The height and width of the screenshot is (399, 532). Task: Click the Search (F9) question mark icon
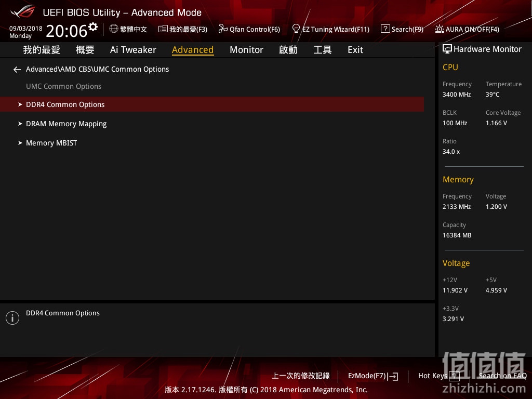pos(385,29)
